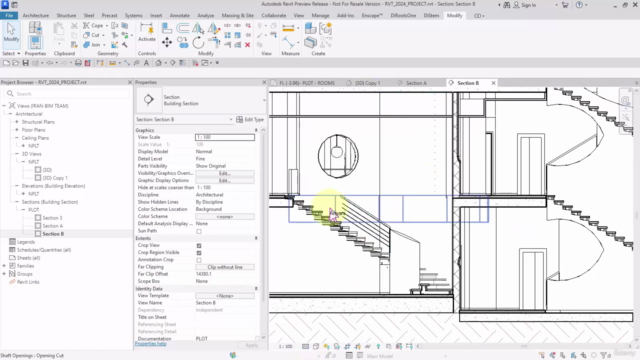Open the Section Building Section type selector

[x=200, y=100]
